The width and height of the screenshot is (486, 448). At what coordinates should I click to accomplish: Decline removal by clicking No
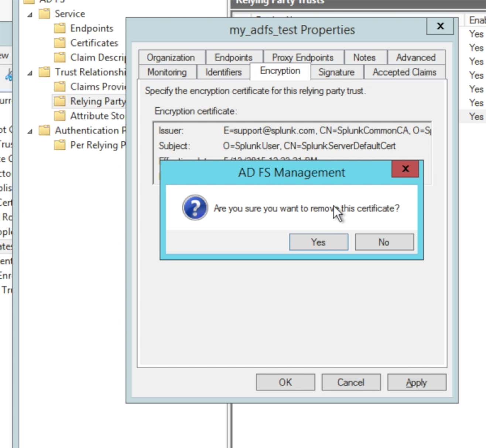pos(384,242)
